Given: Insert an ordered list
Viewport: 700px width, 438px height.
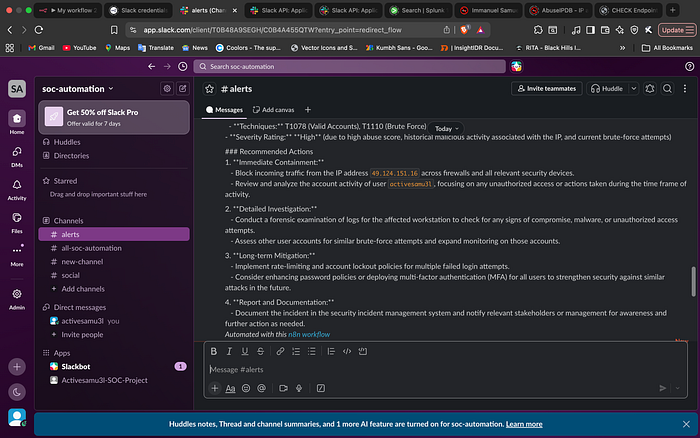Looking at the screenshot, I should click(x=296, y=351).
